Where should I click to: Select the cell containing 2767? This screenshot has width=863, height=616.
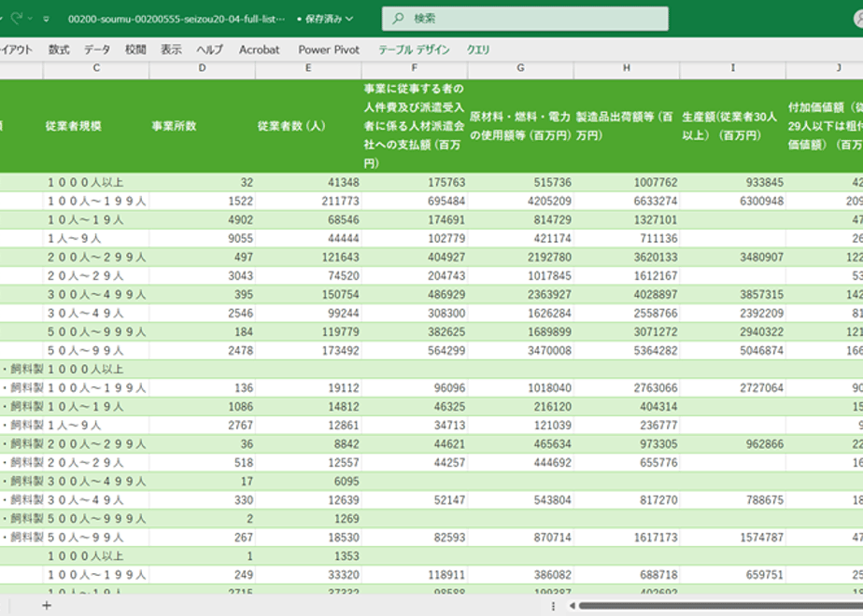click(x=202, y=426)
